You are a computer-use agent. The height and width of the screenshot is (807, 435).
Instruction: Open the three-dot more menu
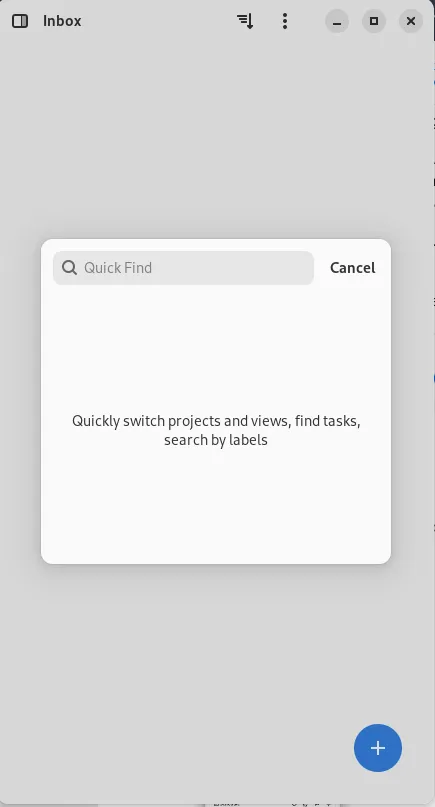[285, 21]
